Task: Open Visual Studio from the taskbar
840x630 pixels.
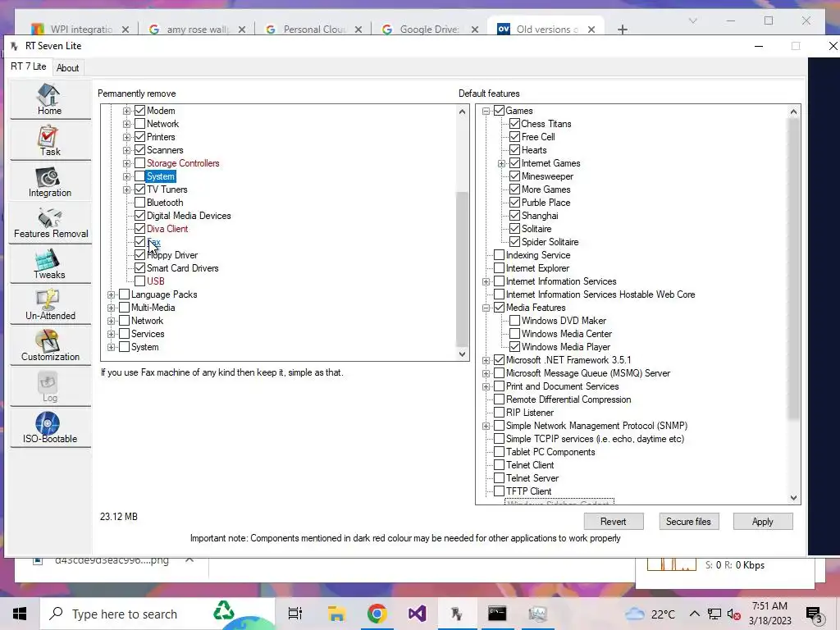Action: (418, 614)
